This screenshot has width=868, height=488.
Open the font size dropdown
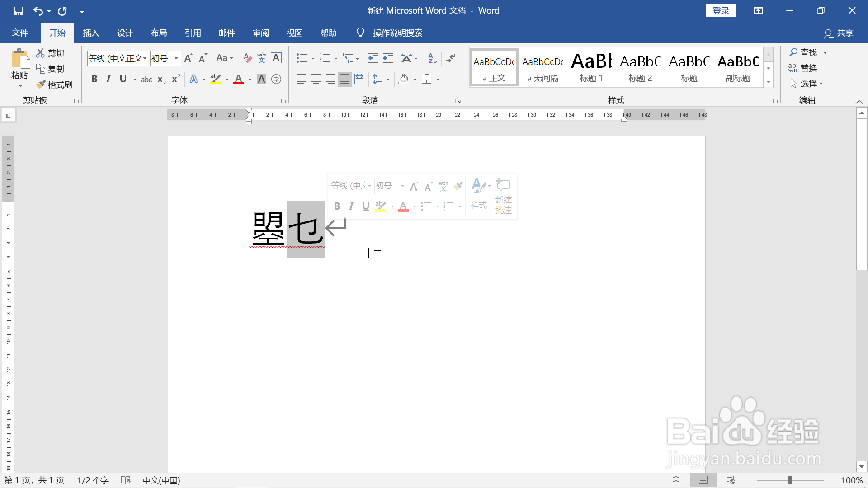coord(176,58)
